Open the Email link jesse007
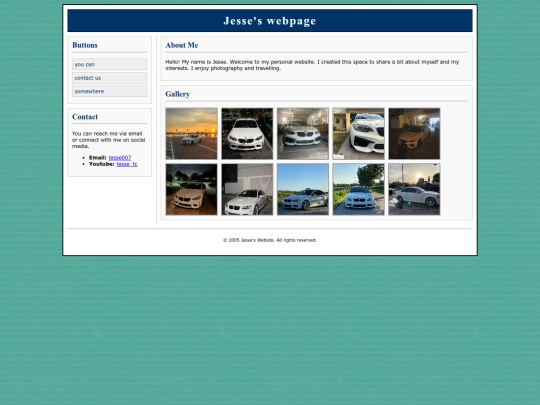Viewport: 540px width, 405px height. point(120,158)
